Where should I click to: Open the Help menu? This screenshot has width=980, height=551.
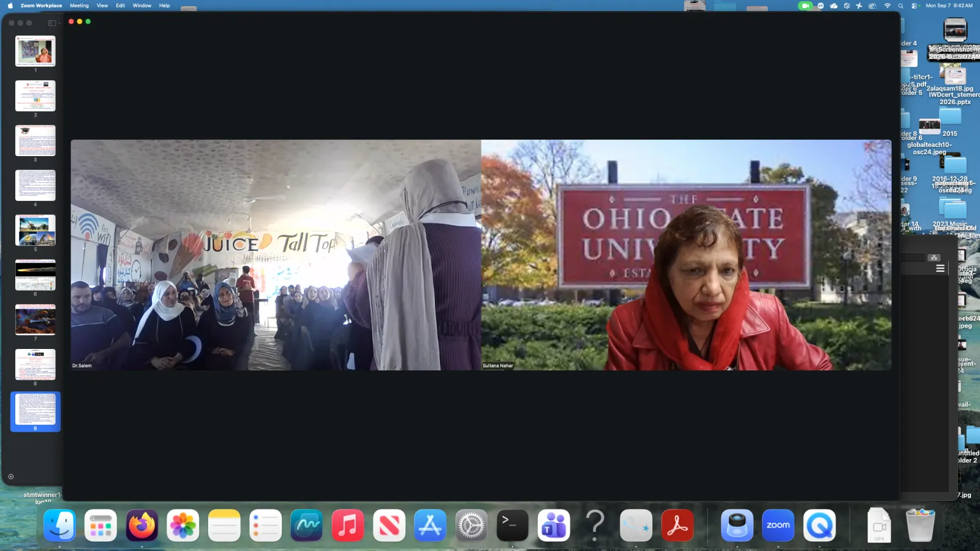(164, 6)
